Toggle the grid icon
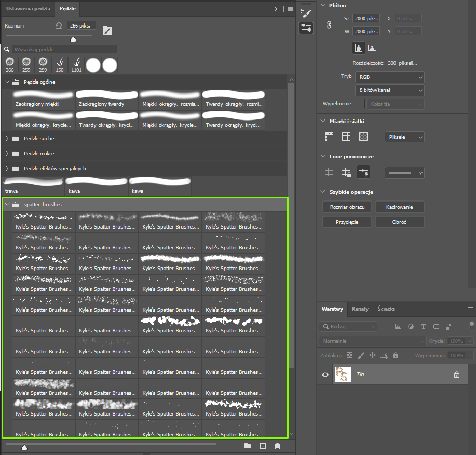This screenshot has width=476, height=455. [346, 137]
